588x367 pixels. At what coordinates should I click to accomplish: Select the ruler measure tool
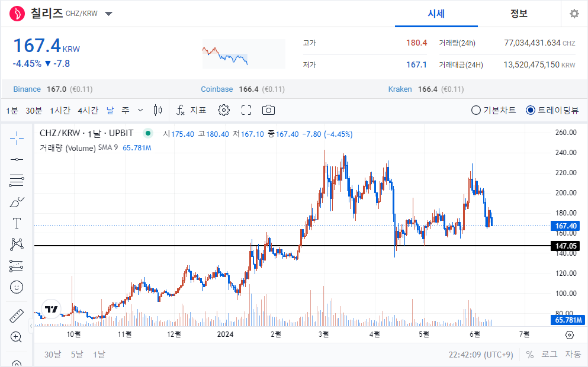point(17,316)
